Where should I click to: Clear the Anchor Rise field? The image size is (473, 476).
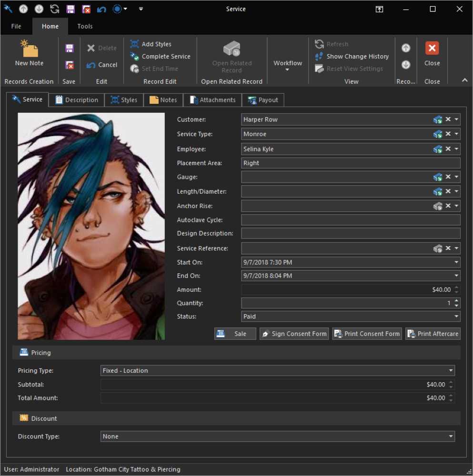(448, 206)
